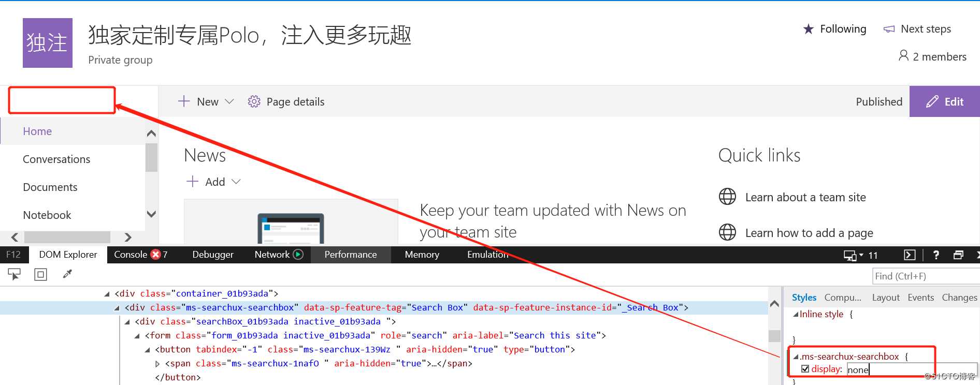Open Page details gear icon

click(x=254, y=101)
